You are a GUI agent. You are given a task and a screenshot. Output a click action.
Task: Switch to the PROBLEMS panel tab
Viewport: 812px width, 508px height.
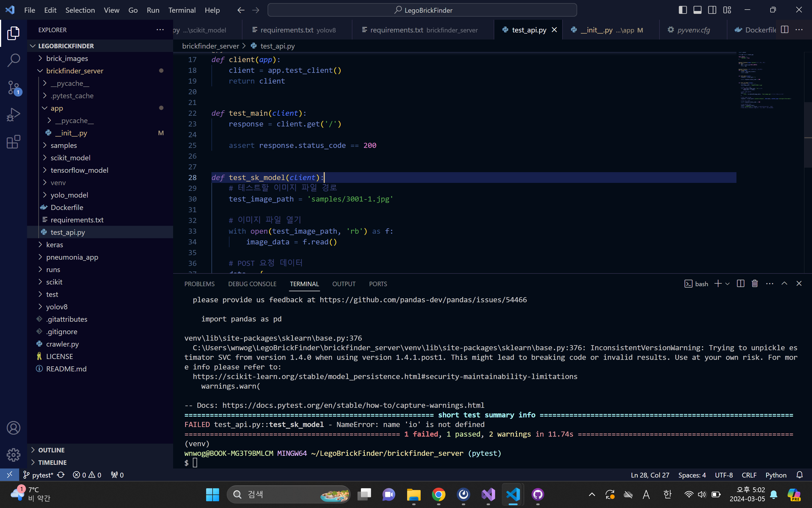(x=199, y=284)
